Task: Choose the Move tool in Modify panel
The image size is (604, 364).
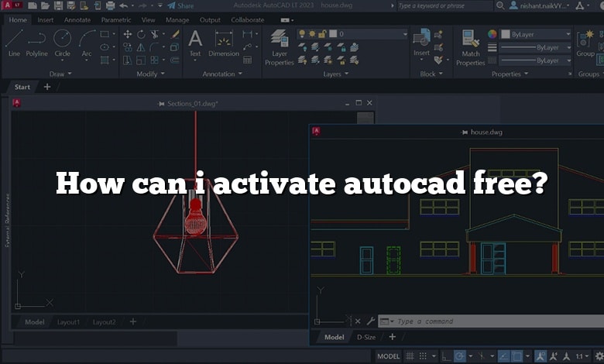Action: (128, 34)
